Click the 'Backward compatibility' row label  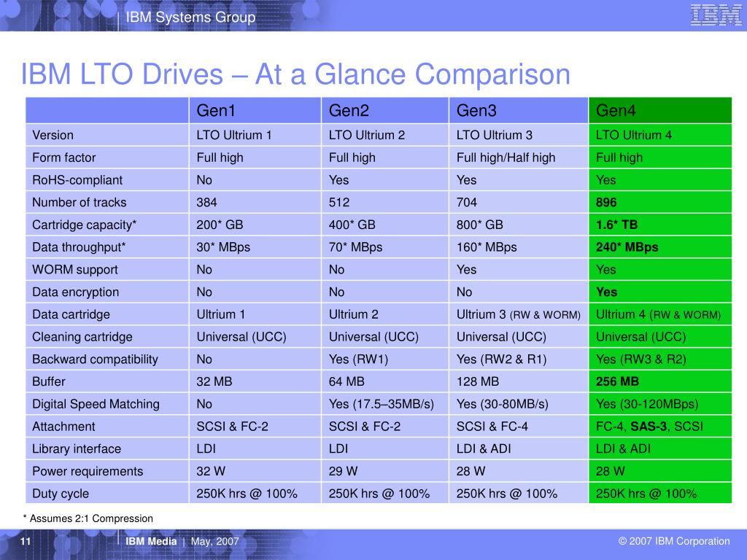(x=95, y=359)
